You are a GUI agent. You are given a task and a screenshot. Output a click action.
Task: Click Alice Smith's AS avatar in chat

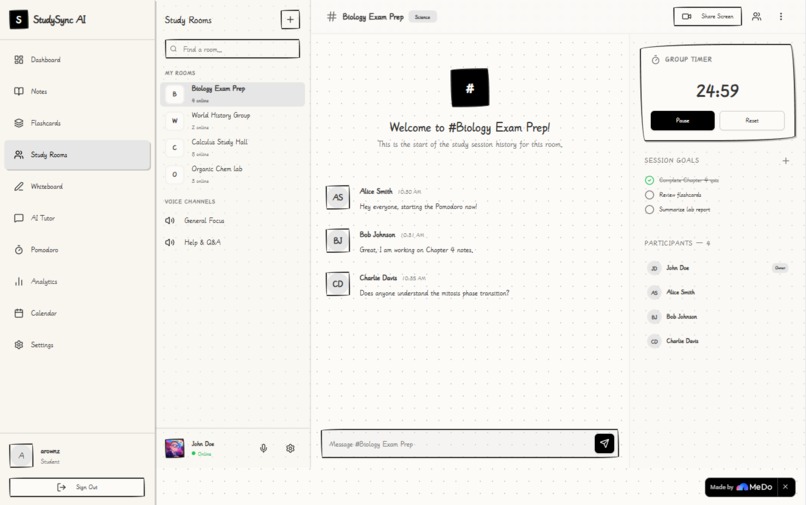click(x=338, y=197)
